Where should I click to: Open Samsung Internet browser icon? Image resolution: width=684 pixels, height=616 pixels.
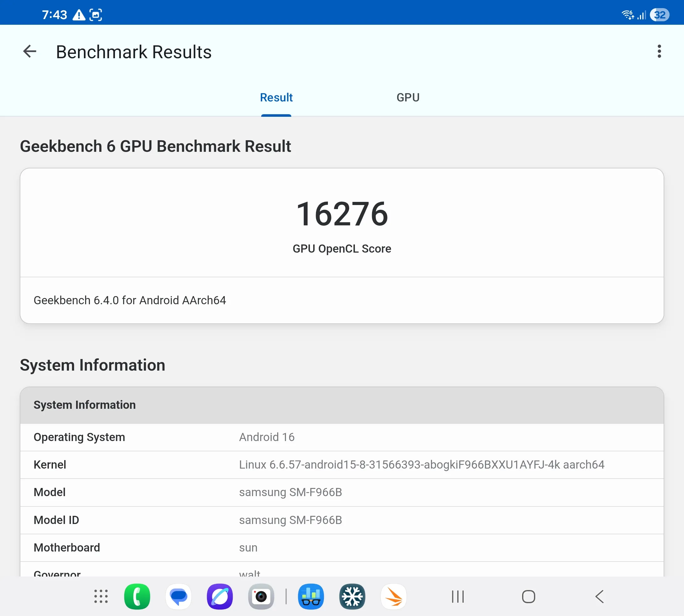(x=220, y=596)
